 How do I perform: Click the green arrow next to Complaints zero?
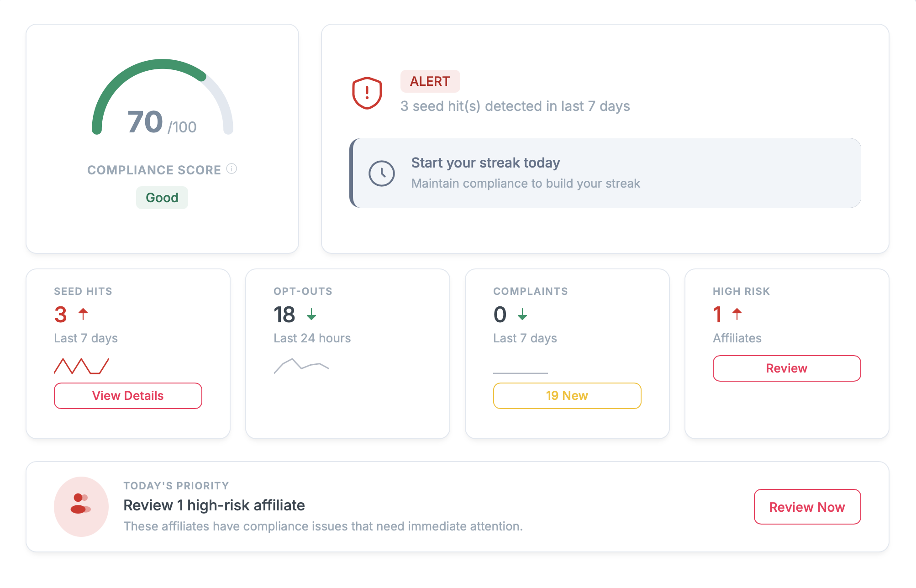(x=522, y=315)
